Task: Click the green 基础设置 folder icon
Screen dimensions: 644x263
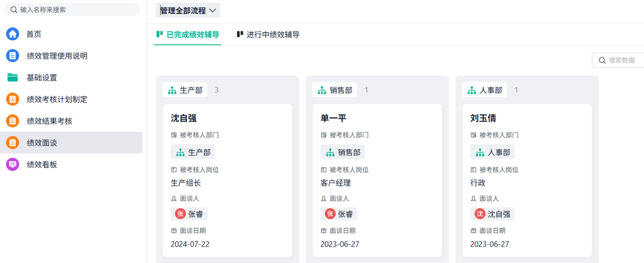Action: 12,77
